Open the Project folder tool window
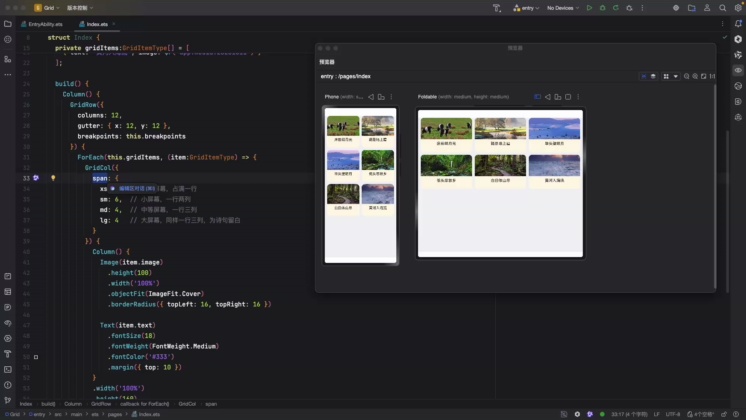 pos(8,23)
